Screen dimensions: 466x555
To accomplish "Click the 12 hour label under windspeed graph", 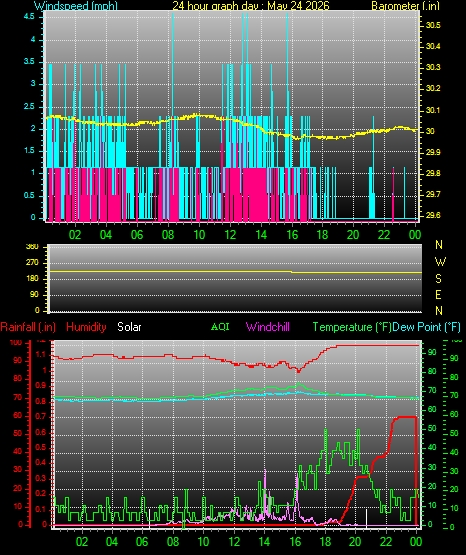I will 230,235.
